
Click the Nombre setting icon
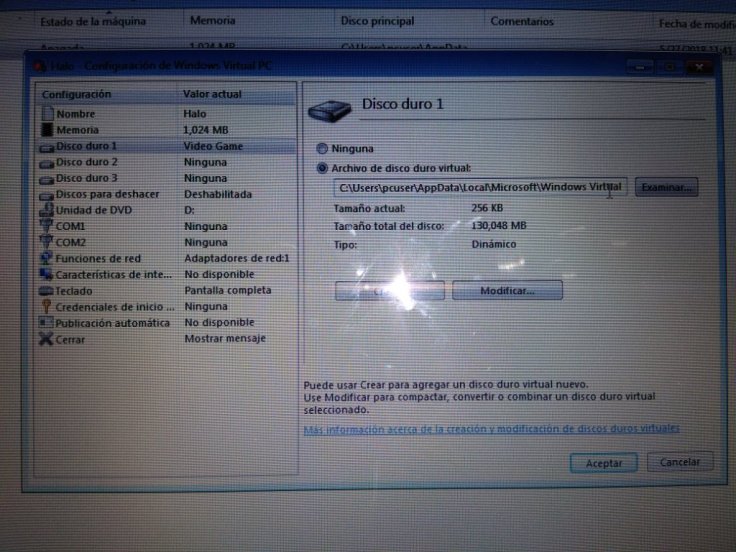click(x=46, y=114)
